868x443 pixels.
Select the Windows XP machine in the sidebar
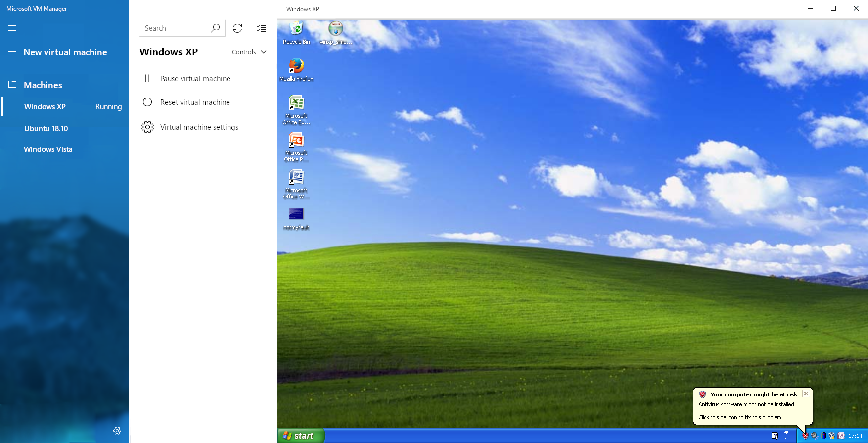45,107
